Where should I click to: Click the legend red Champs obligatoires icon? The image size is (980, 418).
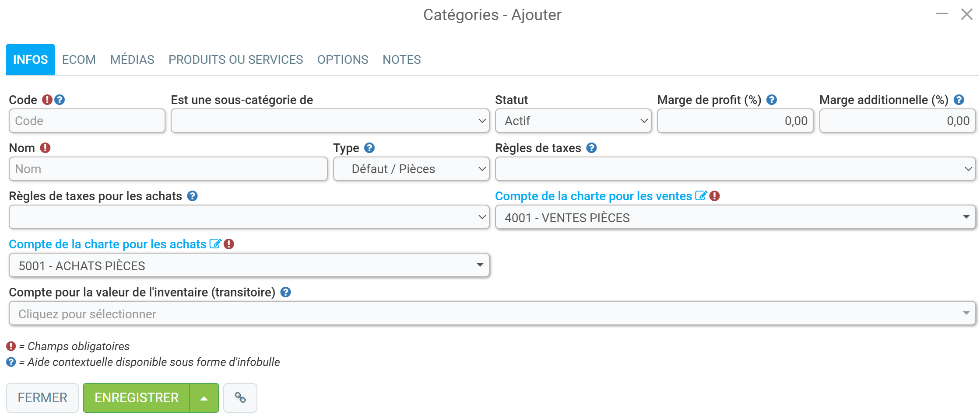coord(11,346)
